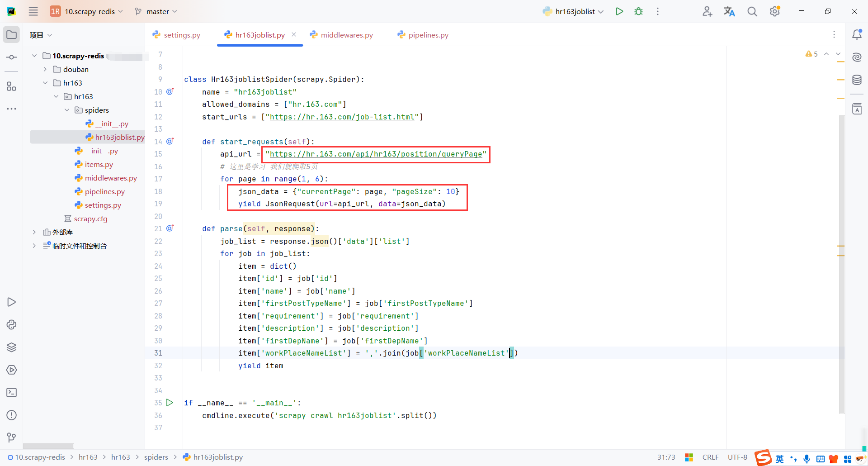The height and width of the screenshot is (466, 868).
Task: Click the hr163joblist.py breadcrumb
Action: pos(213,457)
